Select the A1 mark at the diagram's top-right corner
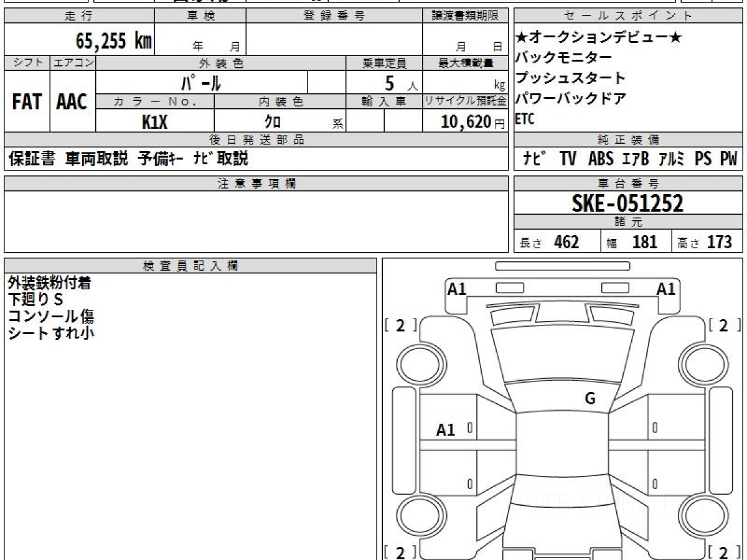This screenshot has height=560, width=747. click(x=666, y=289)
